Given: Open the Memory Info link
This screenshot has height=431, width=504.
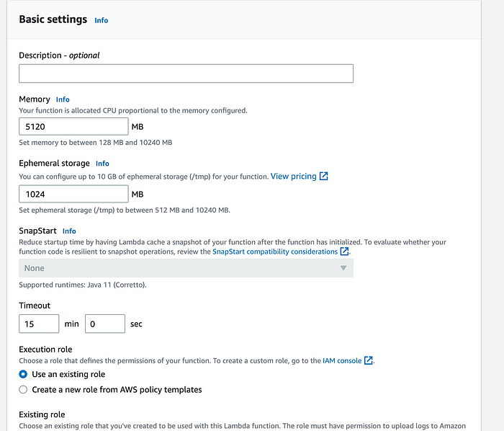Looking at the screenshot, I should [63, 99].
